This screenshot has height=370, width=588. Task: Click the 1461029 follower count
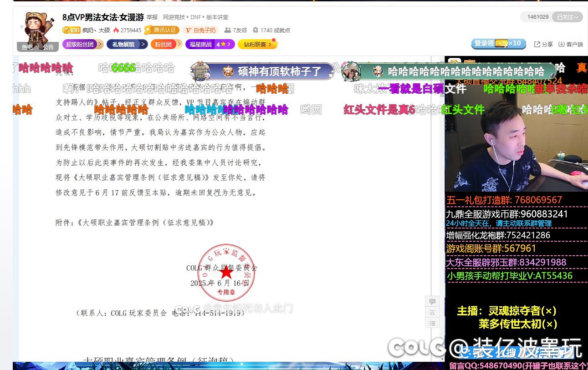pyautogui.click(x=538, y=17)
